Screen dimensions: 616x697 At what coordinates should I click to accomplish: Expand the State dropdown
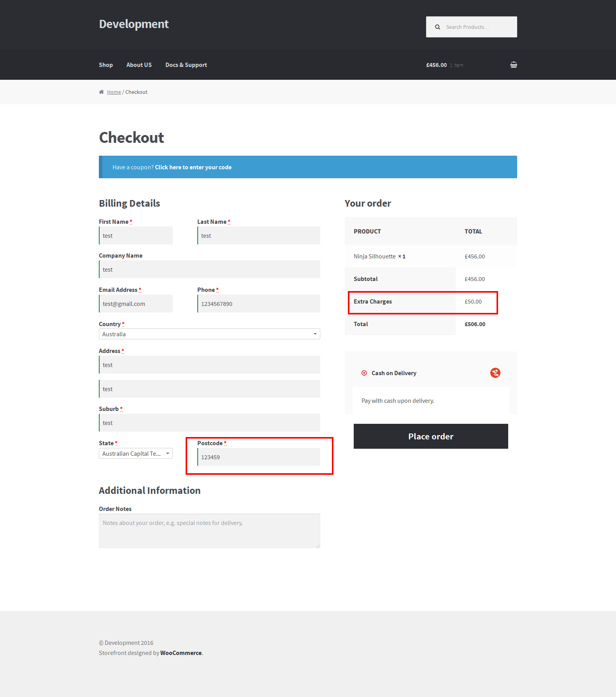(x=135, y=454)
